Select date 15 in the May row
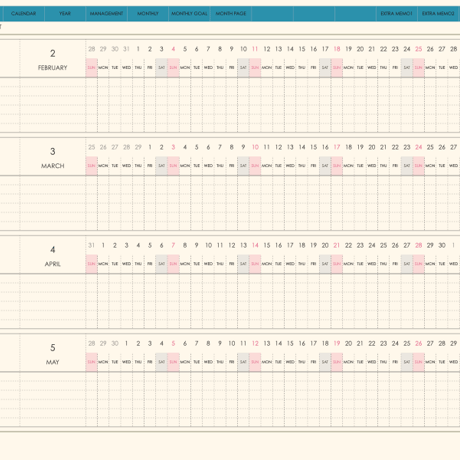 [x=290, y=343]
